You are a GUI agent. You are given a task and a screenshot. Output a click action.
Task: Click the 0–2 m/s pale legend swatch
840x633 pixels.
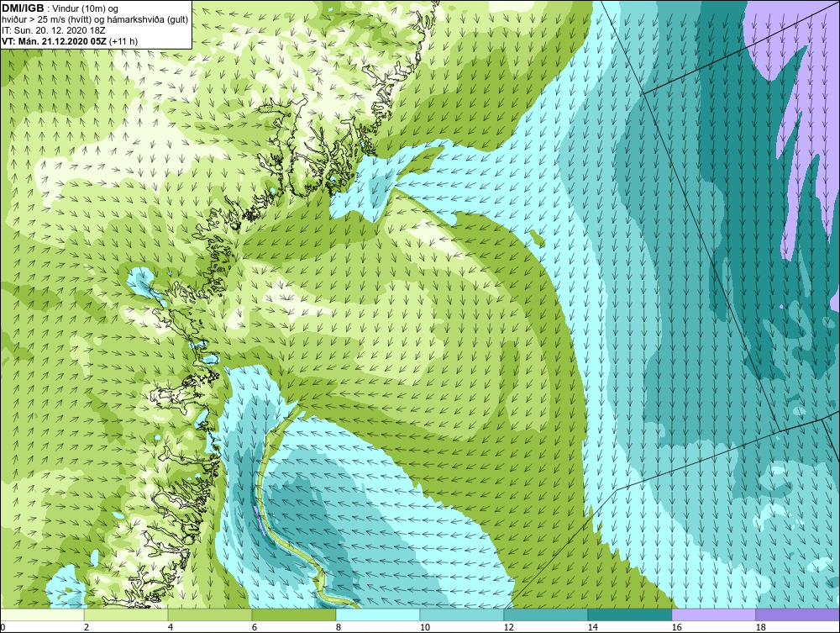tap(42, 615)
